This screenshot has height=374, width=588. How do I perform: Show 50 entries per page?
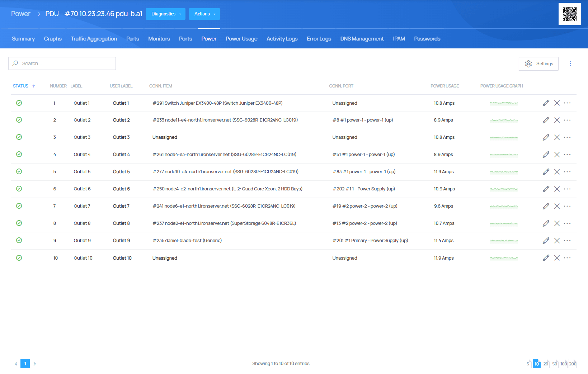(555, 364)
